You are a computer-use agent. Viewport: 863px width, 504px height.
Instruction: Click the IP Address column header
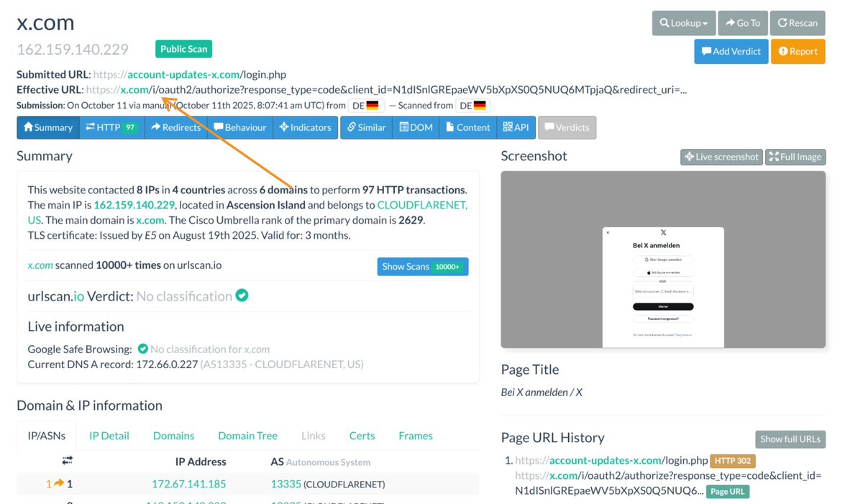201,462
